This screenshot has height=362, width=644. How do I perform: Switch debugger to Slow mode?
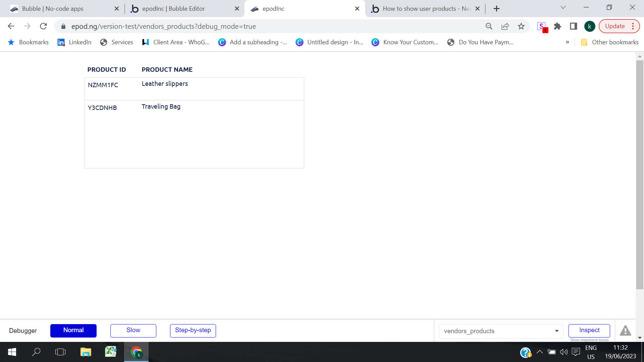click(133, 330)
